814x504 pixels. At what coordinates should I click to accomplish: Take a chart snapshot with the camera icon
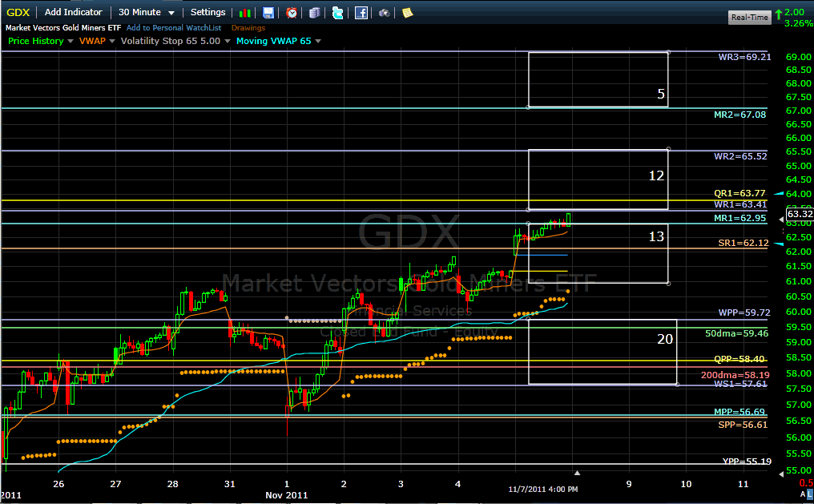click(384, 13)
